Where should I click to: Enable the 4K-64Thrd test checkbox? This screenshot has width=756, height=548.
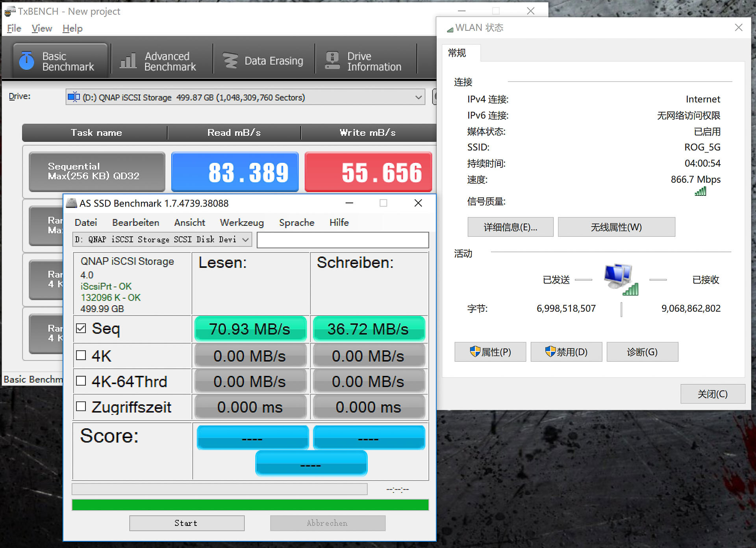[x=81, y=381]
